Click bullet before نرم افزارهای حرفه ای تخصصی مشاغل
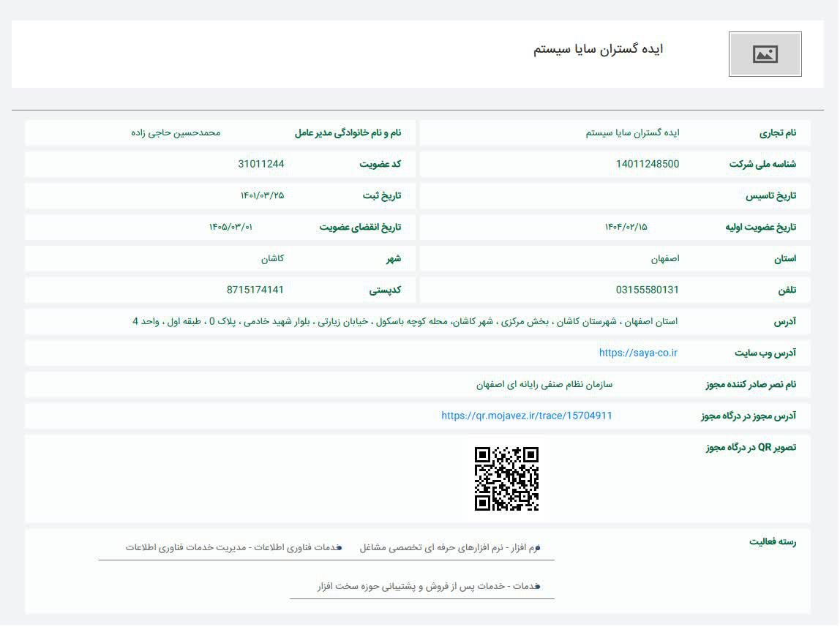Viewport: 840px width, 627px height. coord(538,547)
